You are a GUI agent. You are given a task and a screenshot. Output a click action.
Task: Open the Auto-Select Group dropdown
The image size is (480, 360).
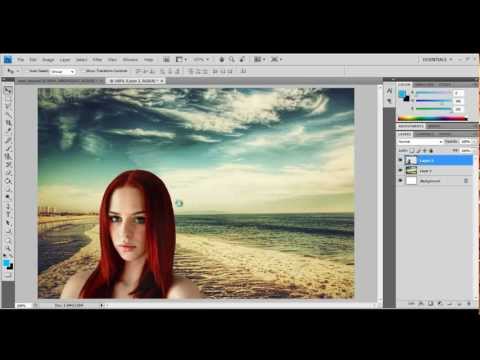point(62,71)
